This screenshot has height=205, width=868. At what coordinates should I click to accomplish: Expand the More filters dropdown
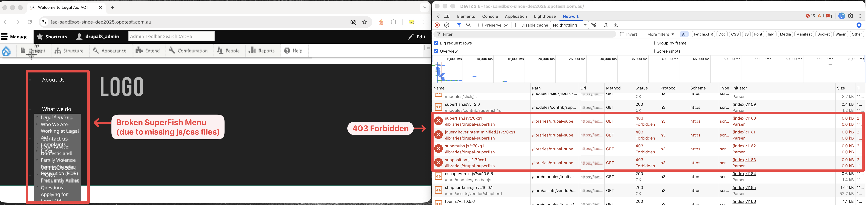pos(660,34)
